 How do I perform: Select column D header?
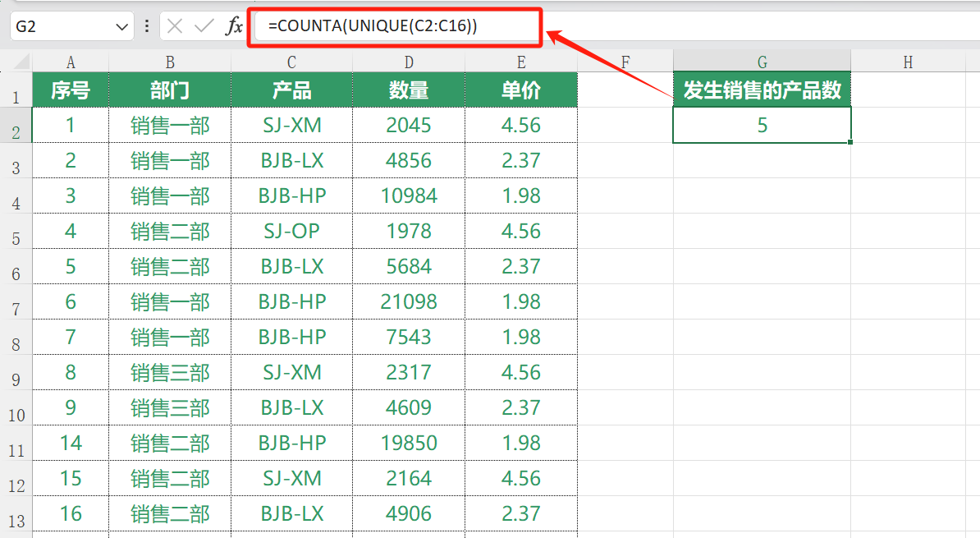tap(409, 62)
